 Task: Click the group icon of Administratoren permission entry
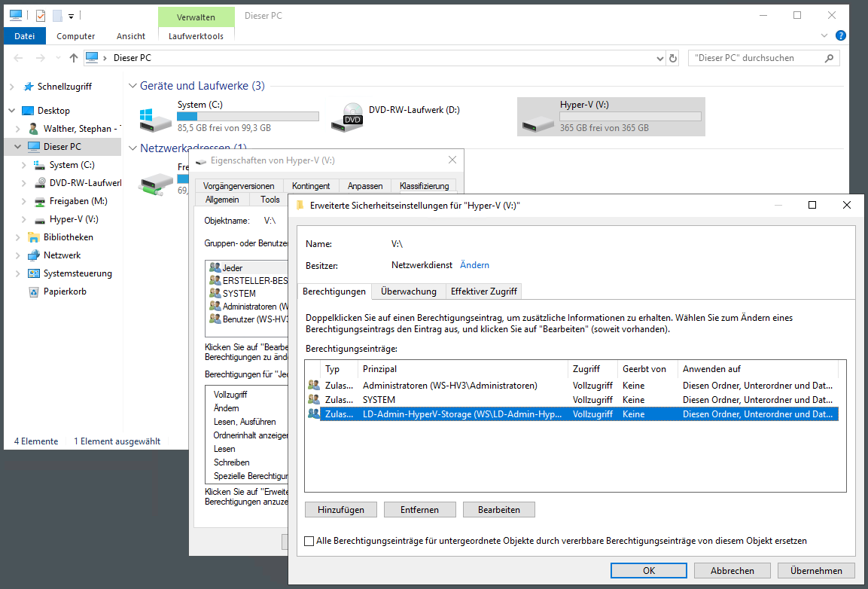[x=314, y=385]
